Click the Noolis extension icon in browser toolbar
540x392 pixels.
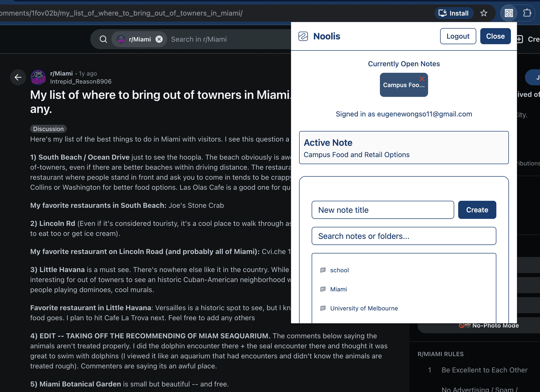pos(509,13)
